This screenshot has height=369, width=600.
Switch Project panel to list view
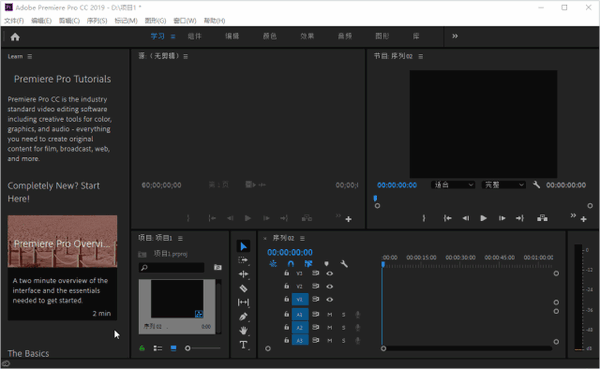tap(158, 348)
